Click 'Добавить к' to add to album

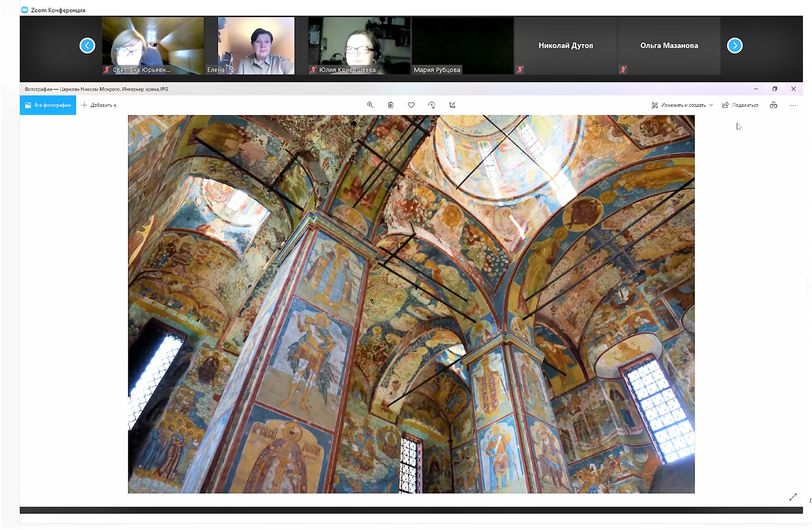coord(99,105)
